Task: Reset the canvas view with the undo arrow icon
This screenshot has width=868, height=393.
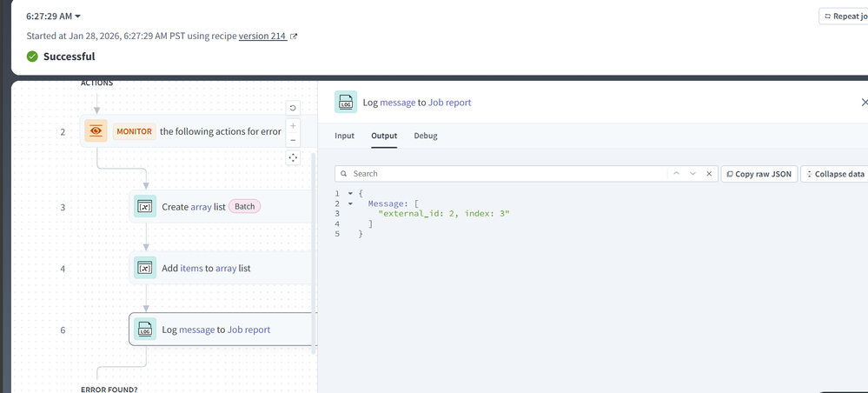Action: pyautogui.click(x=293, y=108)
